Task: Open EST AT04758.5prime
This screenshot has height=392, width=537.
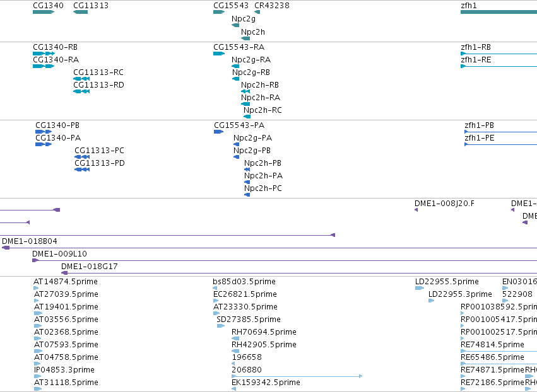Action: tap(66, 357)
